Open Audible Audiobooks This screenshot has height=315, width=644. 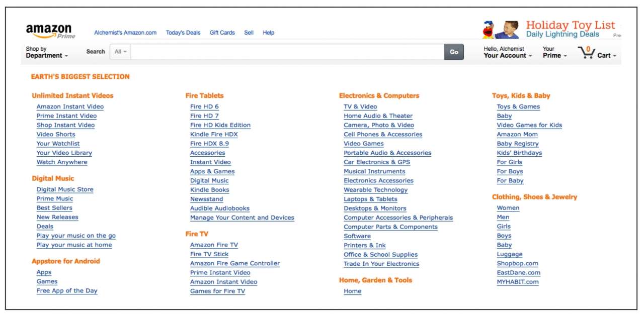pos(220,208)
